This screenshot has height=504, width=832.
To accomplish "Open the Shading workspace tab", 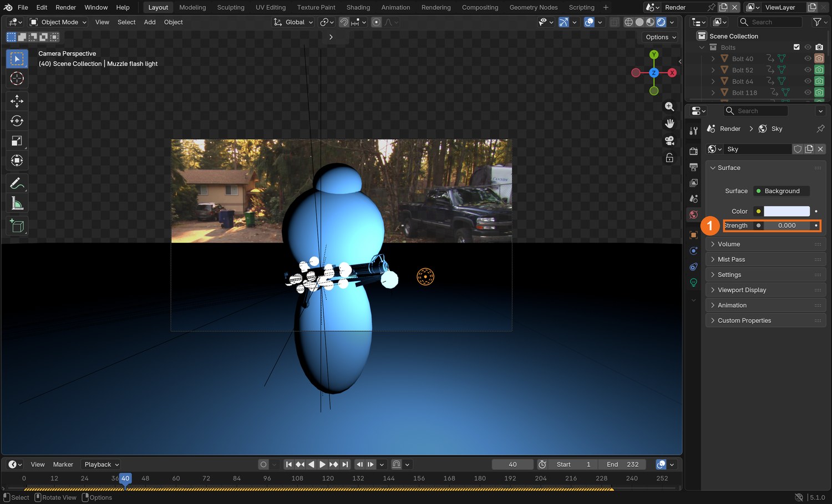I will (x=358, y=7).
